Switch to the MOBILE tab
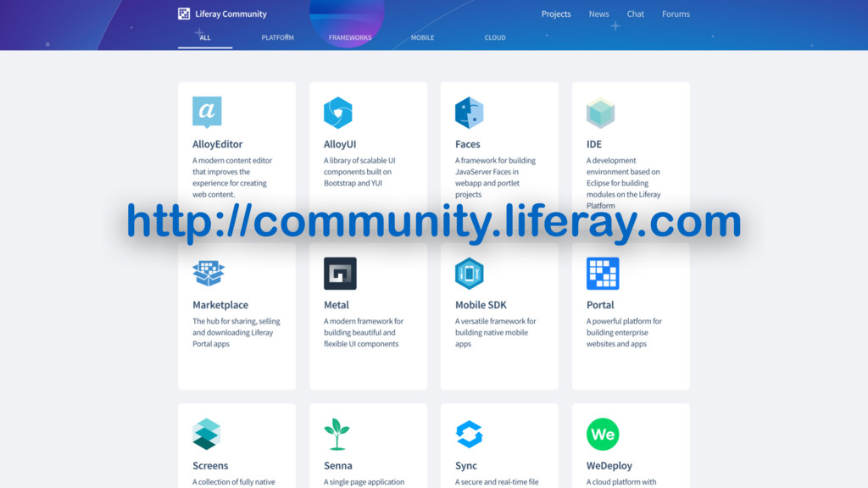This screenshot has width=868, height=488. (422, 37)
